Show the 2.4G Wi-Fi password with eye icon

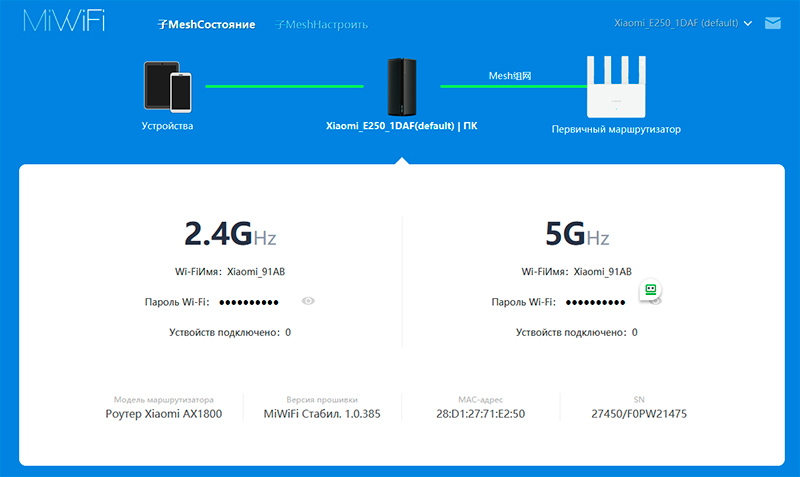[x=308, y=301]
